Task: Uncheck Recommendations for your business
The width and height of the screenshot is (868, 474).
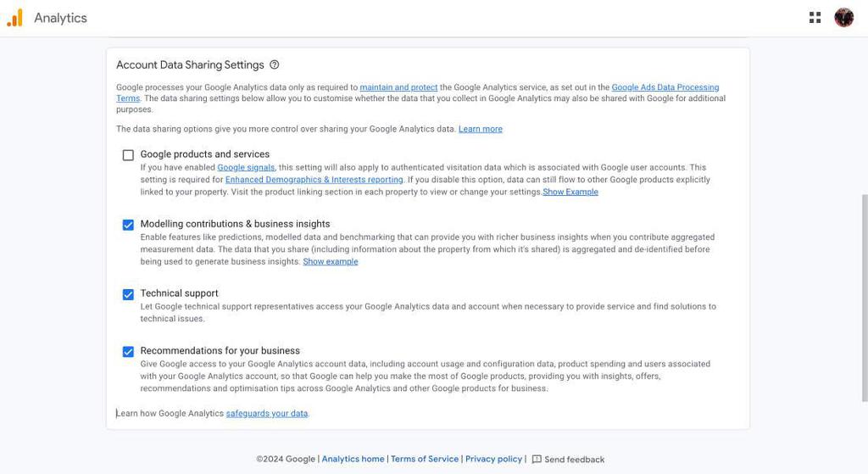Action: click(x=128, y=352)
